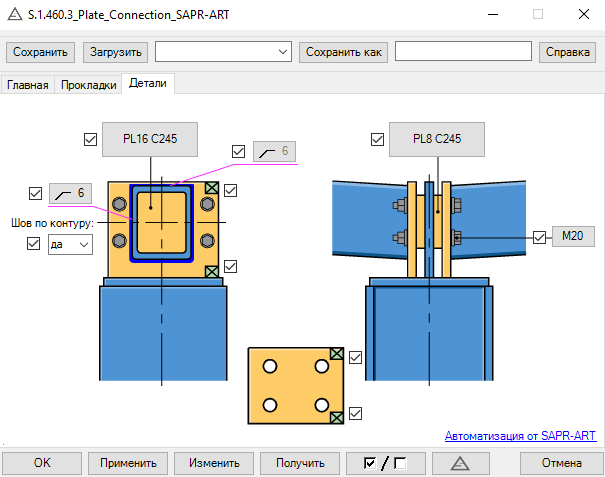Select the Детали tab

[148, 83]
